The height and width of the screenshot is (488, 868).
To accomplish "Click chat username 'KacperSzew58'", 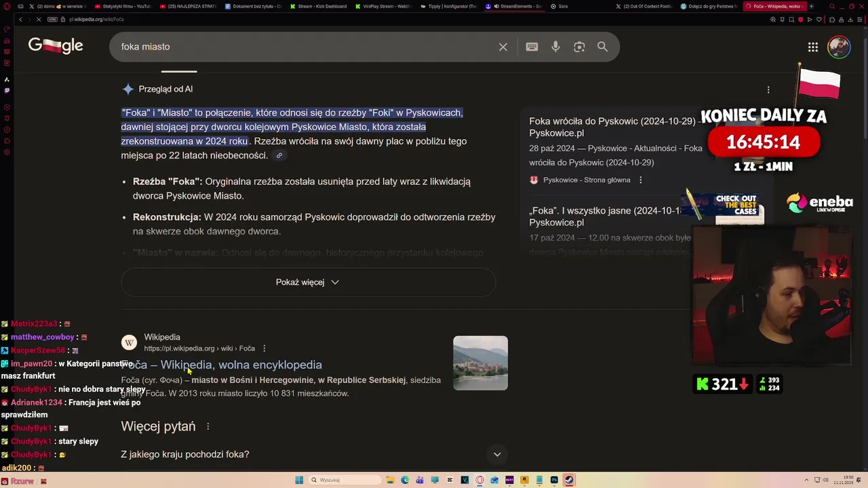I will pyautogui.click(x=38, y=350).
